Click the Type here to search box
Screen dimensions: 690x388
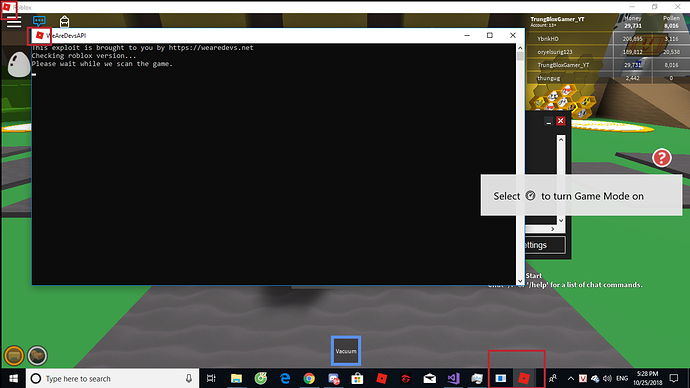112,378
